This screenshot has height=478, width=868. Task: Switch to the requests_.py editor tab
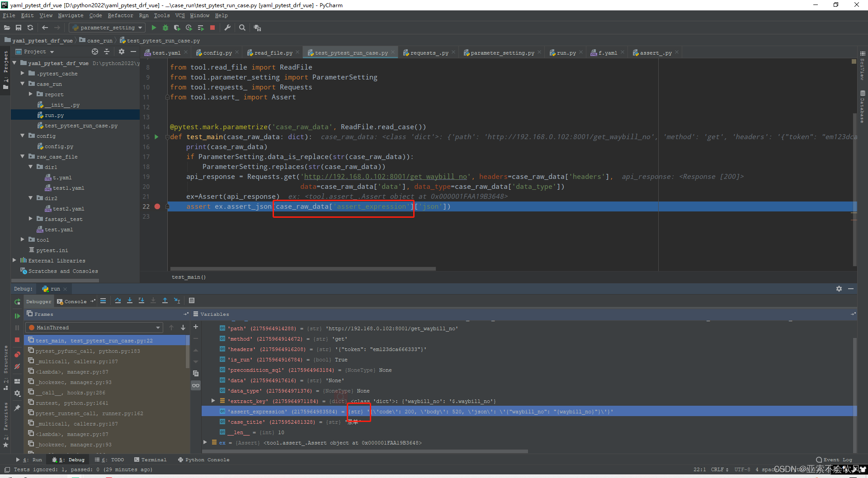(429, 53)
